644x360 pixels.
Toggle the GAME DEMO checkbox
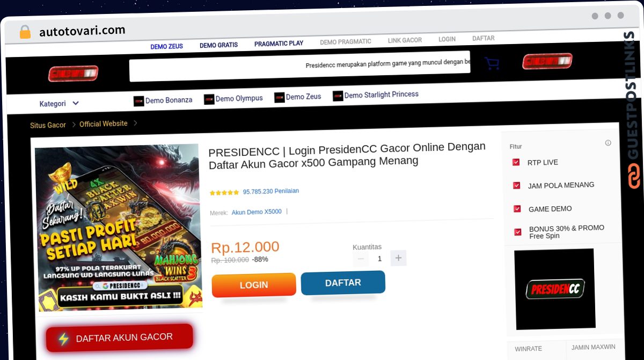click(517, 209)
